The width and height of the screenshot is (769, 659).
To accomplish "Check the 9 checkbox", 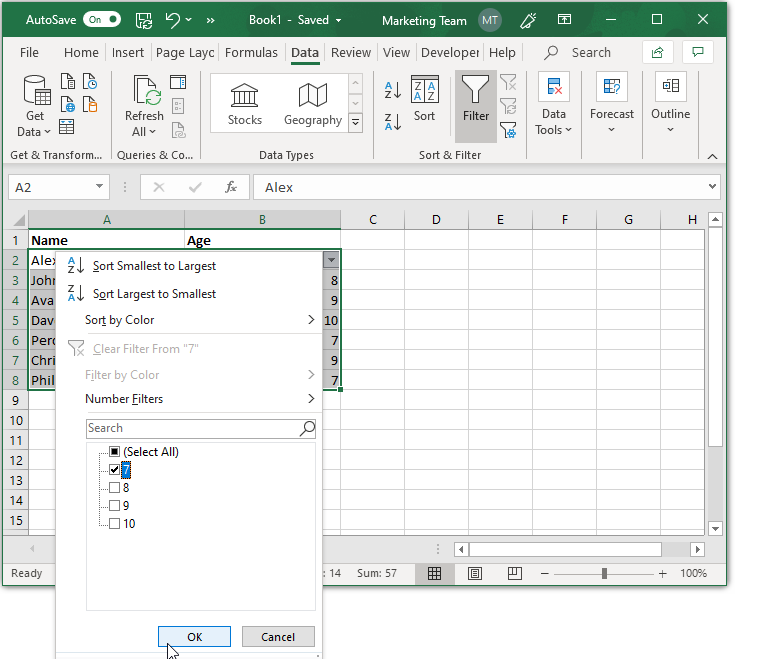I will tap(114, 506).
